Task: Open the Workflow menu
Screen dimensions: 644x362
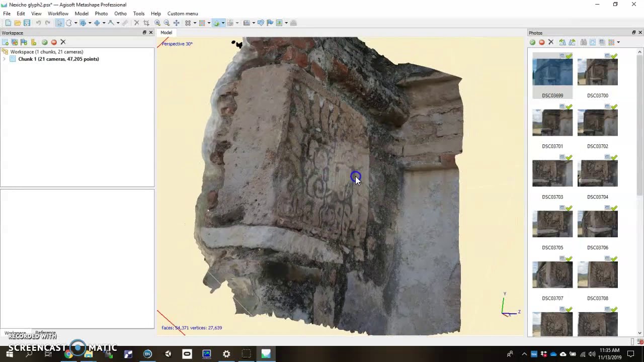Action: pyautogui.click(x=58, y=14)
